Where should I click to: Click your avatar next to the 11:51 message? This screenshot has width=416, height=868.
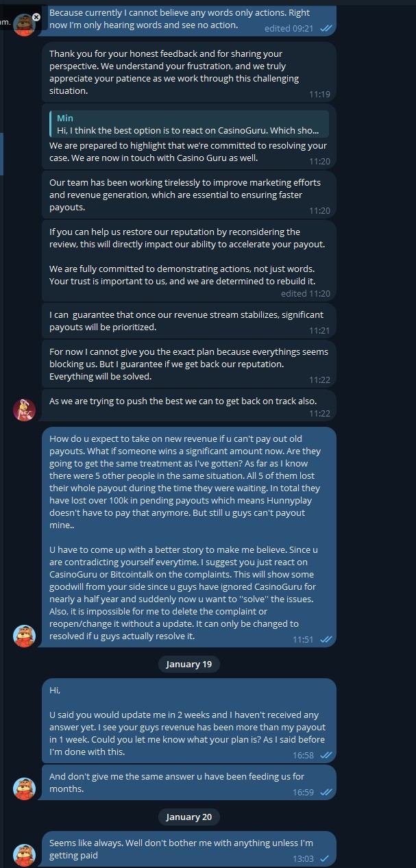(25, 635)
